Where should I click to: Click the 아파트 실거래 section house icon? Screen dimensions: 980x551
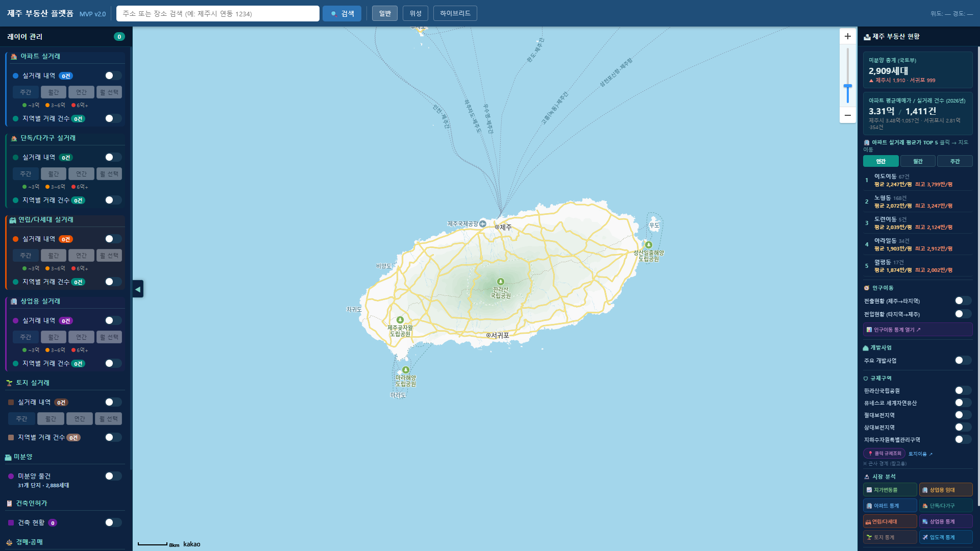pos(14,57)
